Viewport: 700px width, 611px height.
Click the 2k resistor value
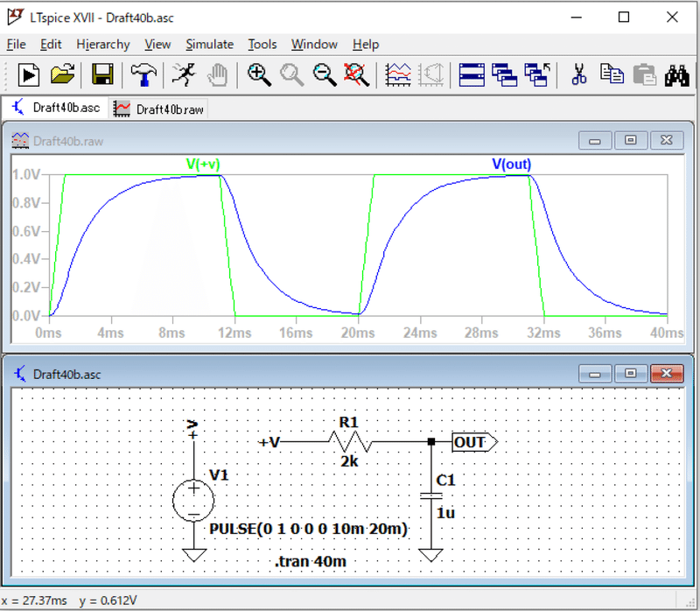349,461
